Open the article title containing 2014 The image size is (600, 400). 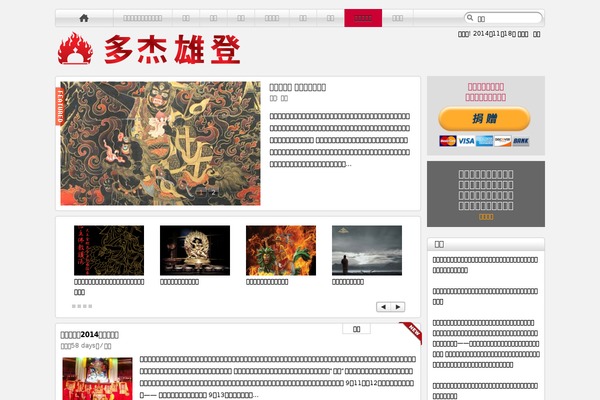tap(90, 335)
